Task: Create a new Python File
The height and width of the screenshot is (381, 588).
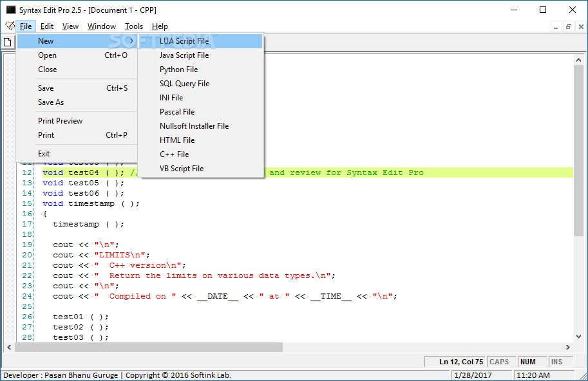Action: tap(201, 70)
